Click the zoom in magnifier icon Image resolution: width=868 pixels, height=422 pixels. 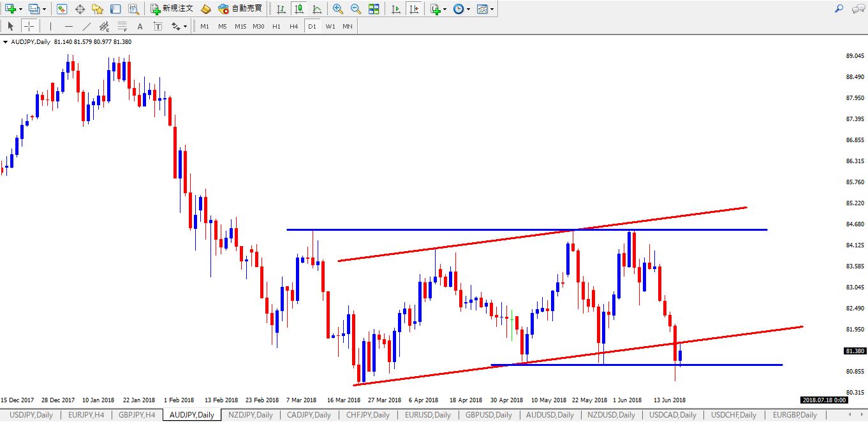tap(338, 9)
